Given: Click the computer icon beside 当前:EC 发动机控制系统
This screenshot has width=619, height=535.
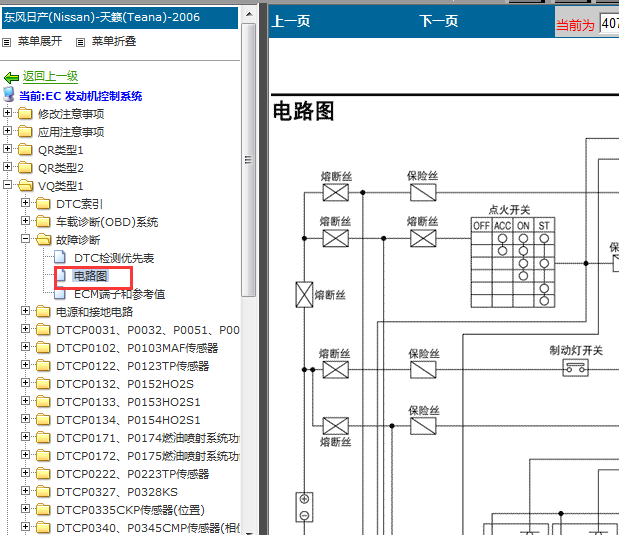Looking at the screenshot, I should 9,95.
